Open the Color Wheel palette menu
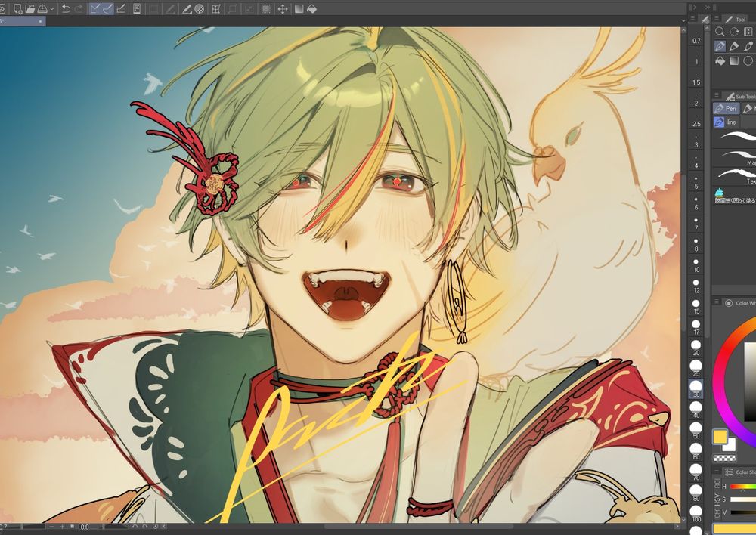 (x=717, y=302)
